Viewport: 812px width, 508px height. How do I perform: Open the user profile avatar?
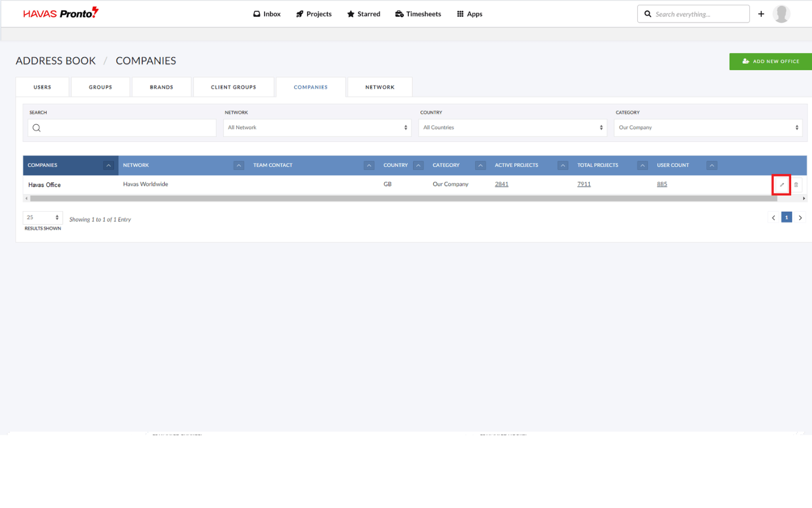pos(781,14)
